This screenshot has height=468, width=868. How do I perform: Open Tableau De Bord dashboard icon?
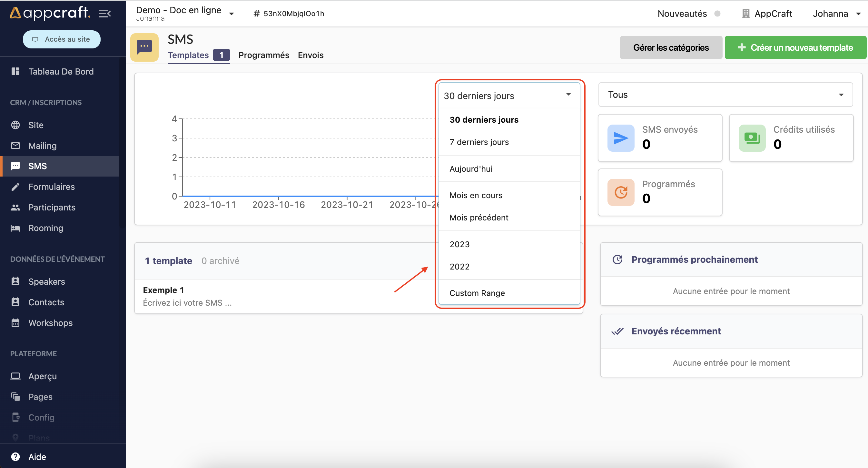(x=15, y=71)
